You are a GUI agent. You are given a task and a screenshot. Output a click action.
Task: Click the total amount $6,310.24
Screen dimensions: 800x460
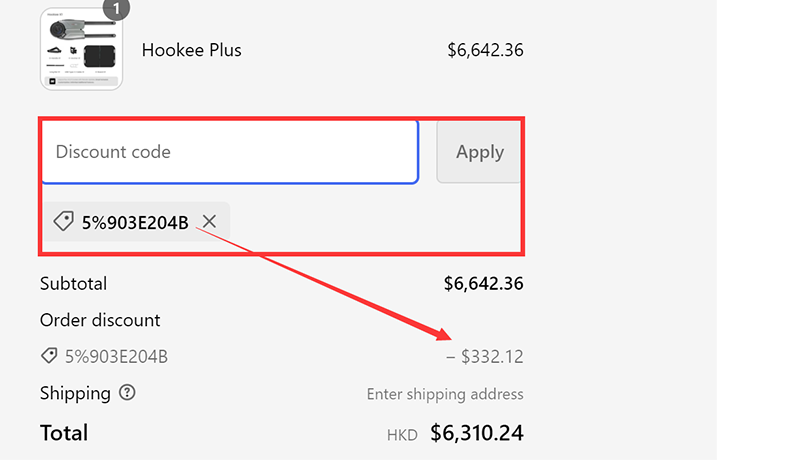[477, 433]
